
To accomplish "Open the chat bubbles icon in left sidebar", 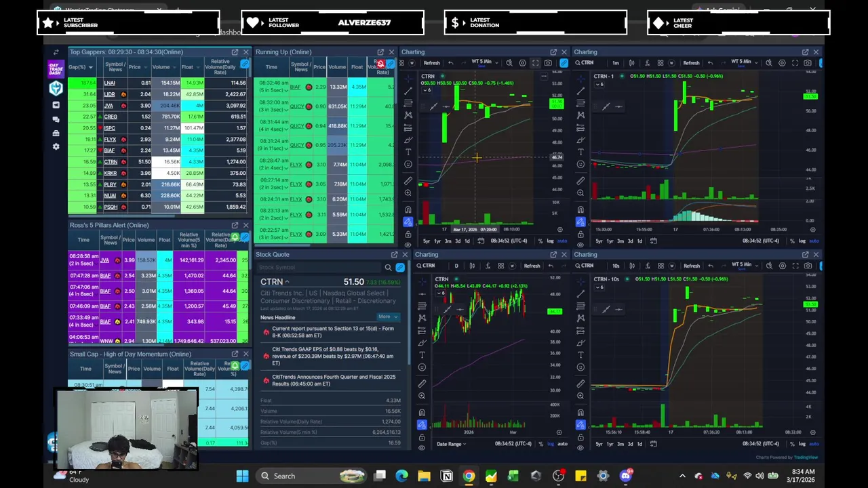I will tap(56, 119).
